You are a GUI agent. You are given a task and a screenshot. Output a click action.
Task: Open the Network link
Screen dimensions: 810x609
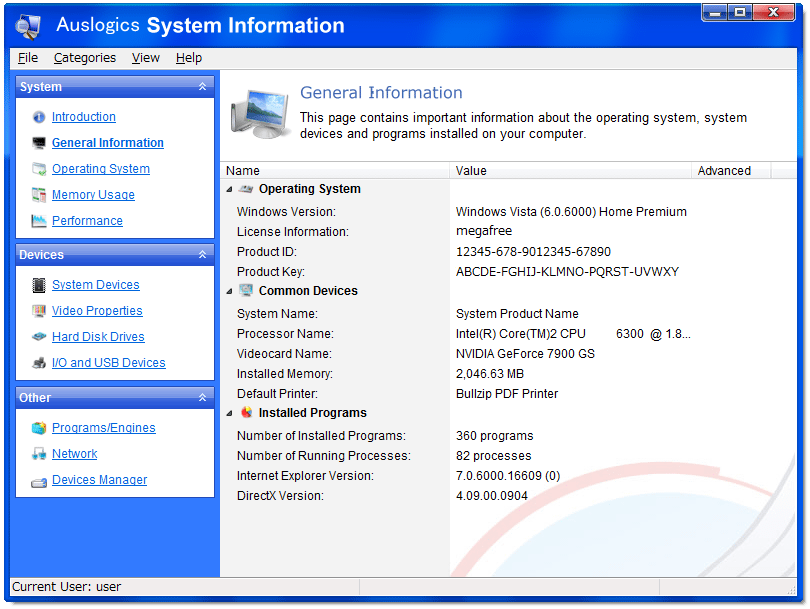(74, 454)
